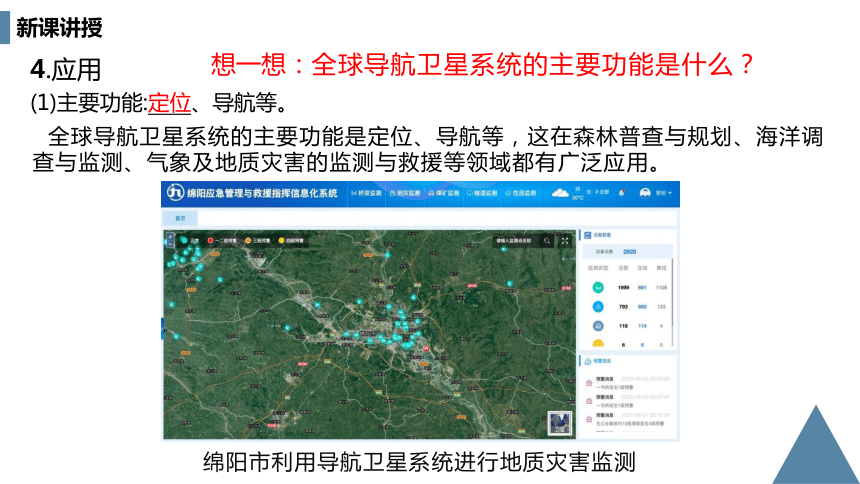Expand the user account dropdown arrow
This screenshot has width=860, height=484.
pos(670,193)
